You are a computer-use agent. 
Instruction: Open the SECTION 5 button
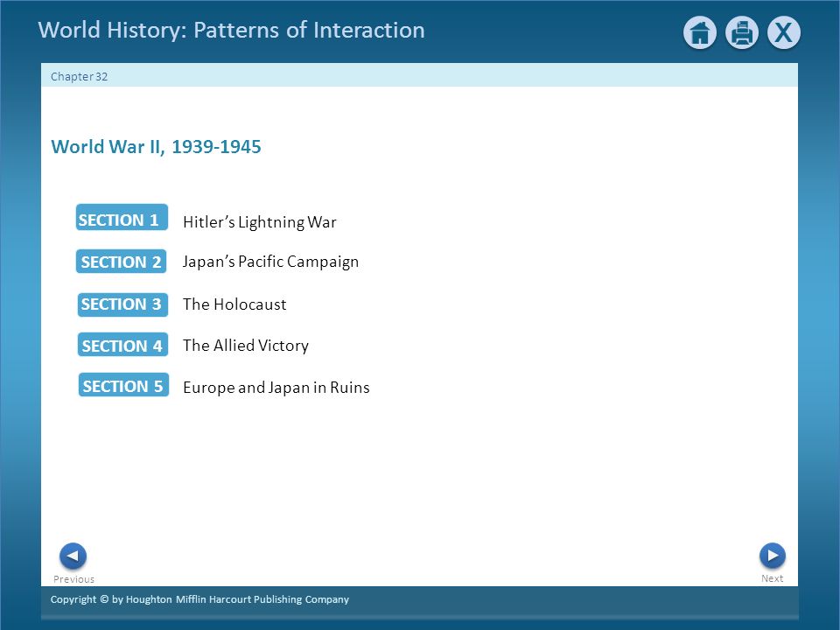click(123, 385)
